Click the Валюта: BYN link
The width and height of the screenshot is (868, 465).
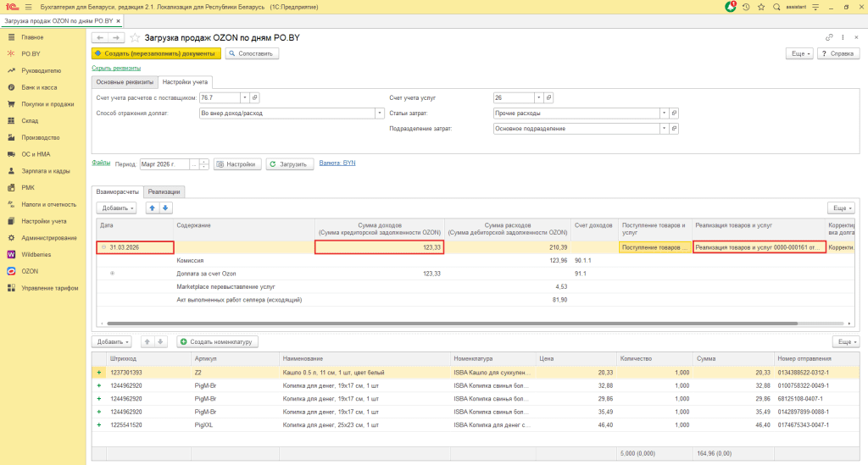pos(337,163)
